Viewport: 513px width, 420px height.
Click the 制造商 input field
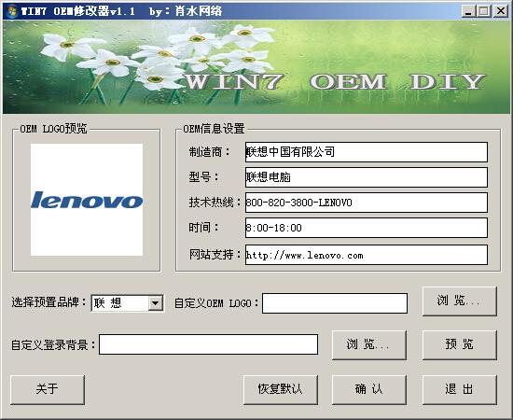coord(367,152)
